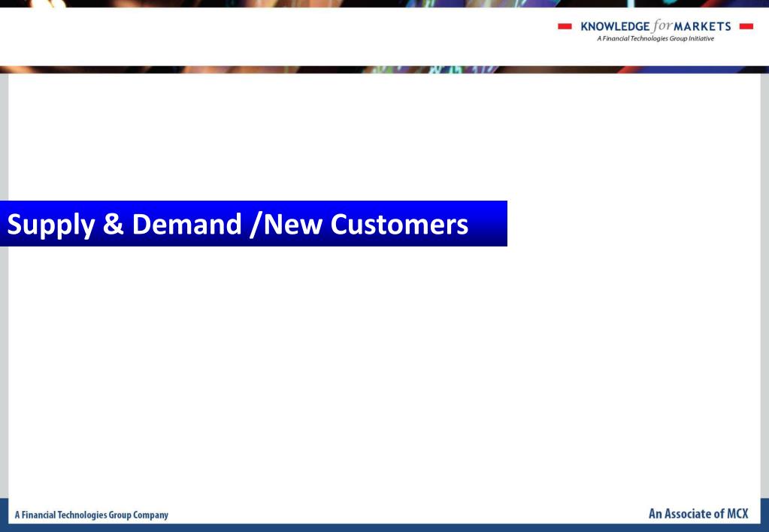Click the red rectangle left of KNOWLEDGE logo

tap(565, 26)
